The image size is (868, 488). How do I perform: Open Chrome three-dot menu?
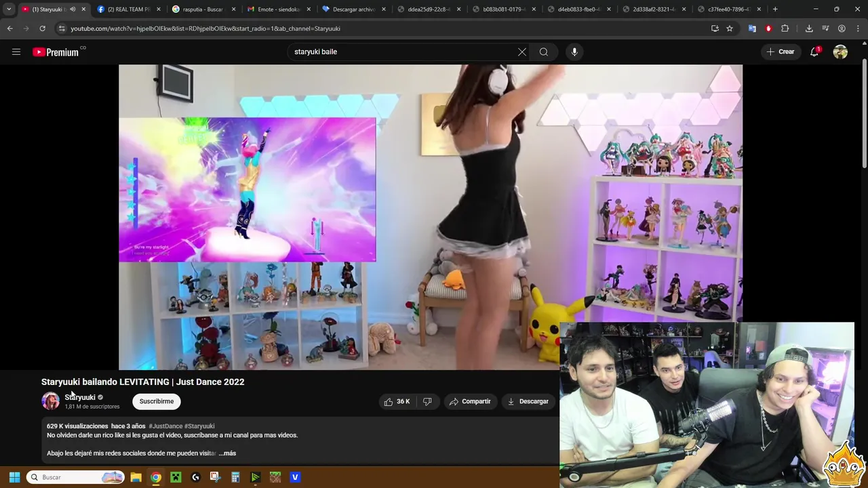(x=858, y=28)
